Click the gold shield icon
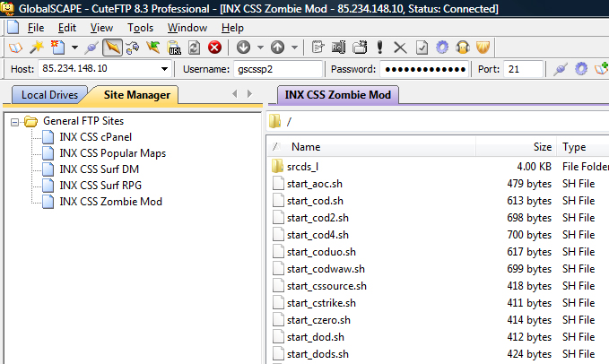The image size is (609, 364). pyautogui.click(x=483, y=48)
